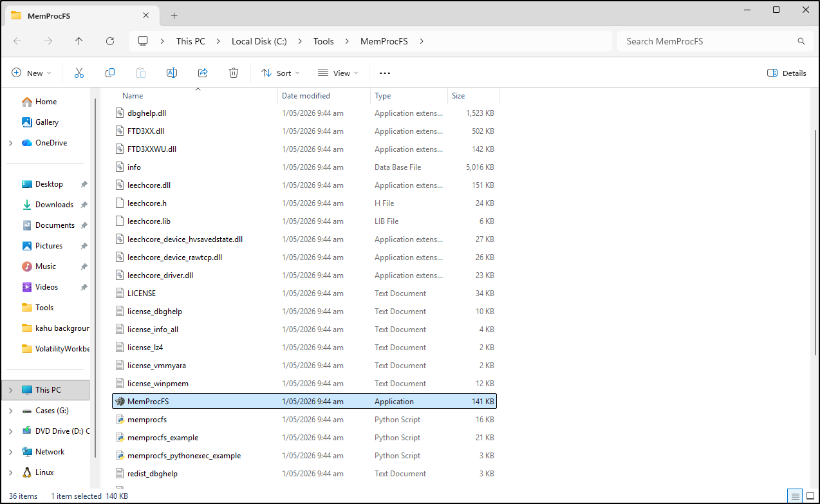Click the Copy icon in toolbar
This screenshot has width=820, height=504.
[x=110, y=73]
